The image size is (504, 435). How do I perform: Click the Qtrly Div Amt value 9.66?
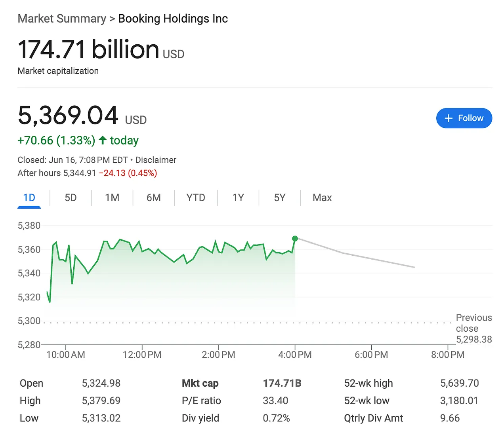(450, 418)
